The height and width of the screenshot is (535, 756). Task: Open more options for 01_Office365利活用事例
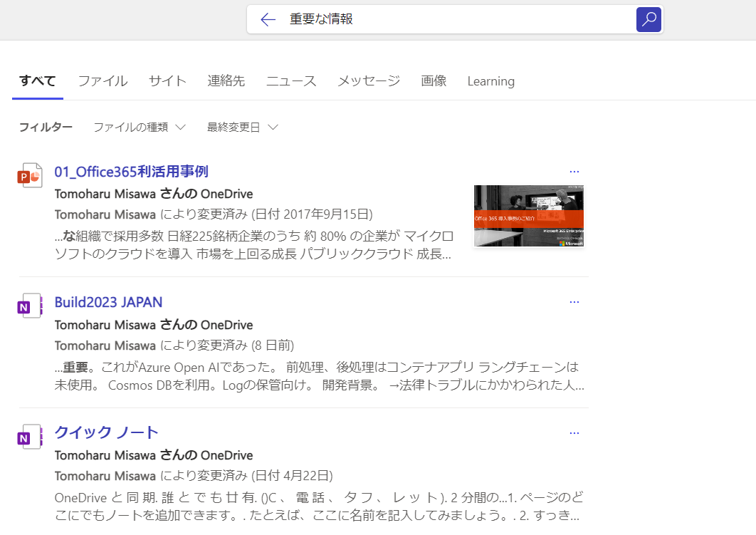click(574, 172)
